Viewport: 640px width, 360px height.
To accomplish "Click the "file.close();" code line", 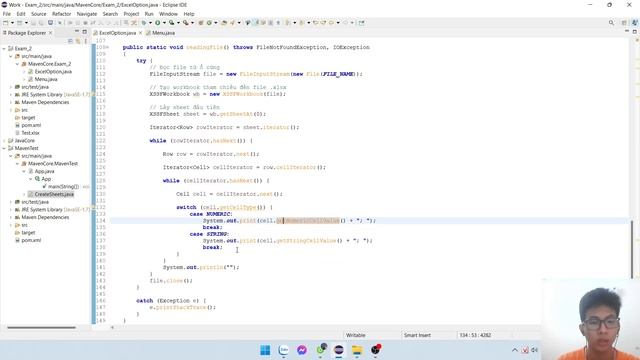I will [171, 281].
